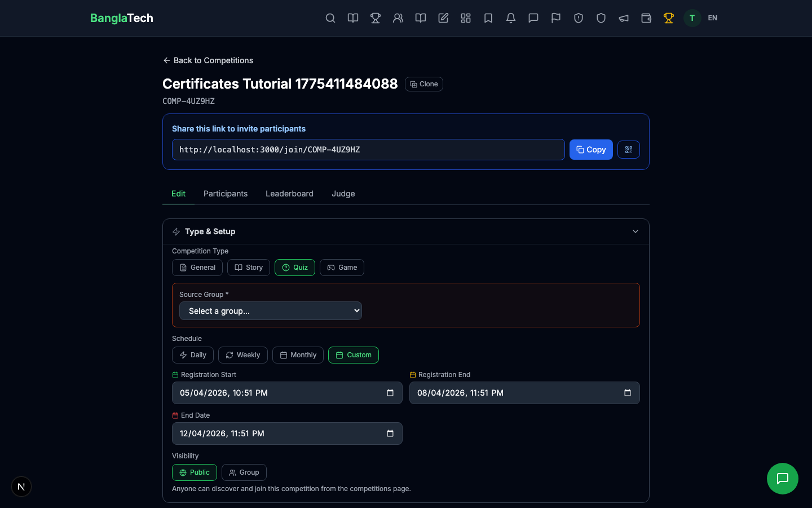Screen dimensions: 812x508
Task: Open the End Date calendar picker
Action: tap(390, 433)
